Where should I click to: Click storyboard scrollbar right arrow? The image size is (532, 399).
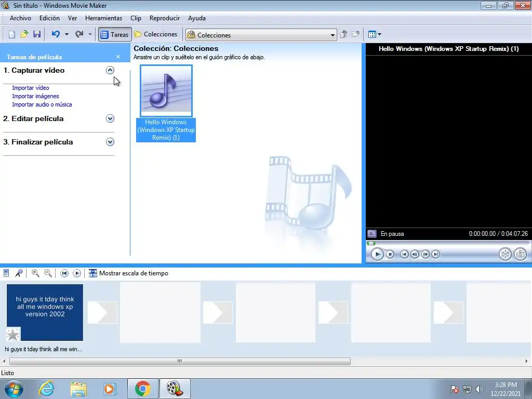pyautogui.click(x=527, y=362)
